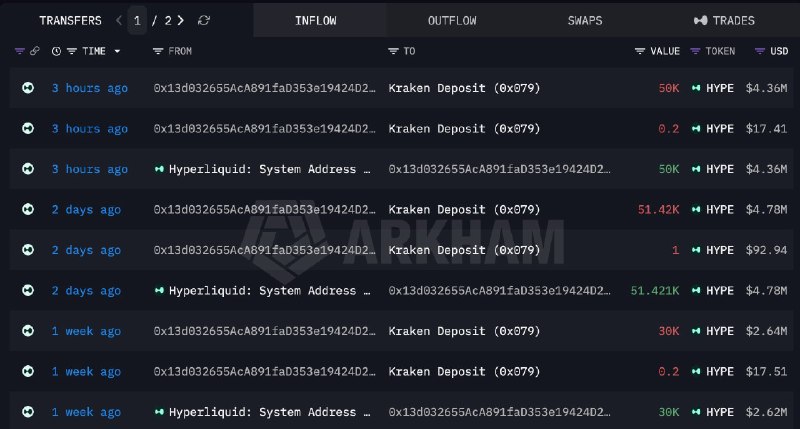Open chain icon of $17.51 transfer row

pos(28,371)
